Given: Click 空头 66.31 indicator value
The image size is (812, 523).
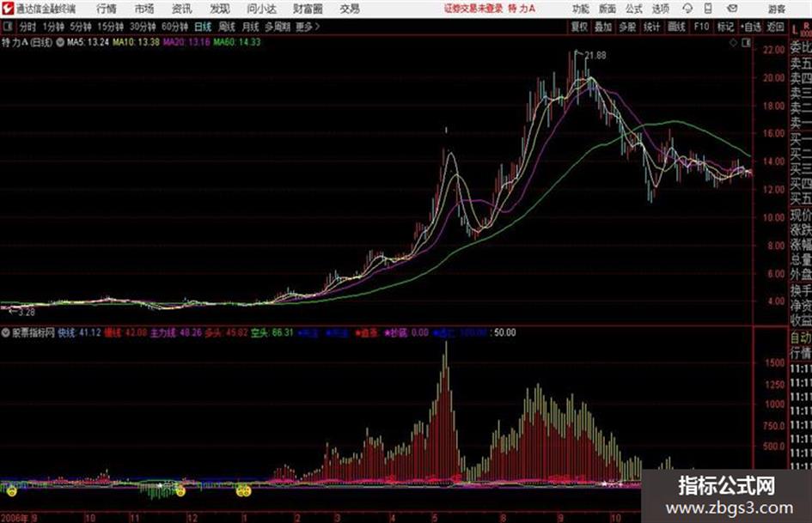Looking at the screenshot, I should point(272,332).
